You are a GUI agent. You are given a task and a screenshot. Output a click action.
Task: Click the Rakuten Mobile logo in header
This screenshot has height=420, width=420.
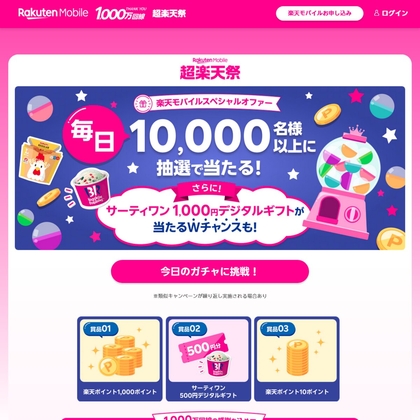point(53,13)
